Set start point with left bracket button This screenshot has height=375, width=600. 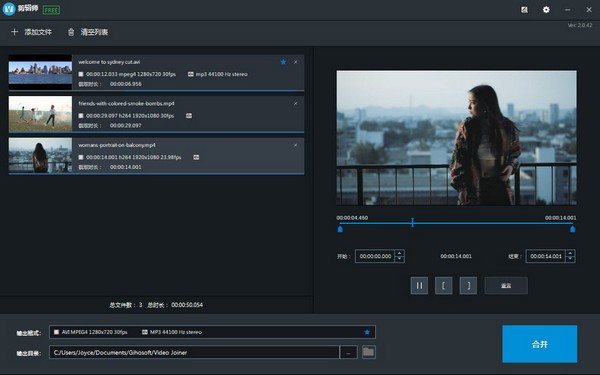pos(444,285)
